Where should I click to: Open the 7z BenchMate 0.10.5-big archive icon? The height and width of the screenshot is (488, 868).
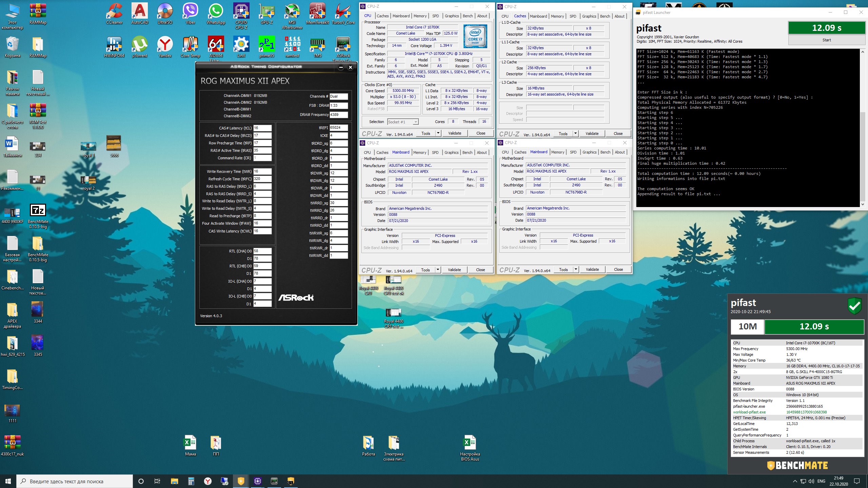(38, 216)
